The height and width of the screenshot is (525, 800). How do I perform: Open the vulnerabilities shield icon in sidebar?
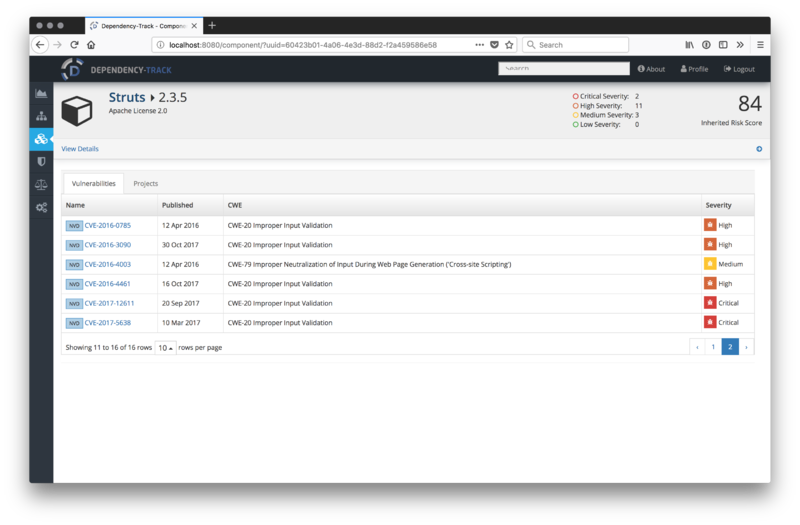click(x=41, y=162)
